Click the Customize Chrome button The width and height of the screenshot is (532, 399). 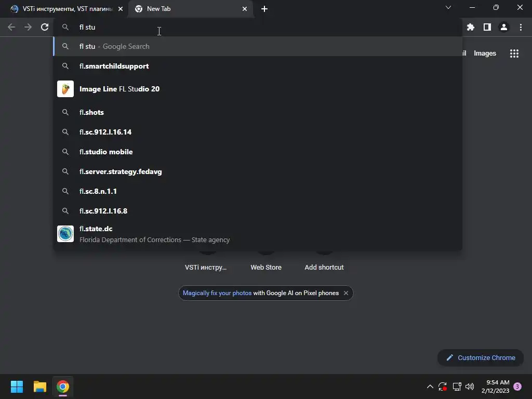click(x=481, y=357)
